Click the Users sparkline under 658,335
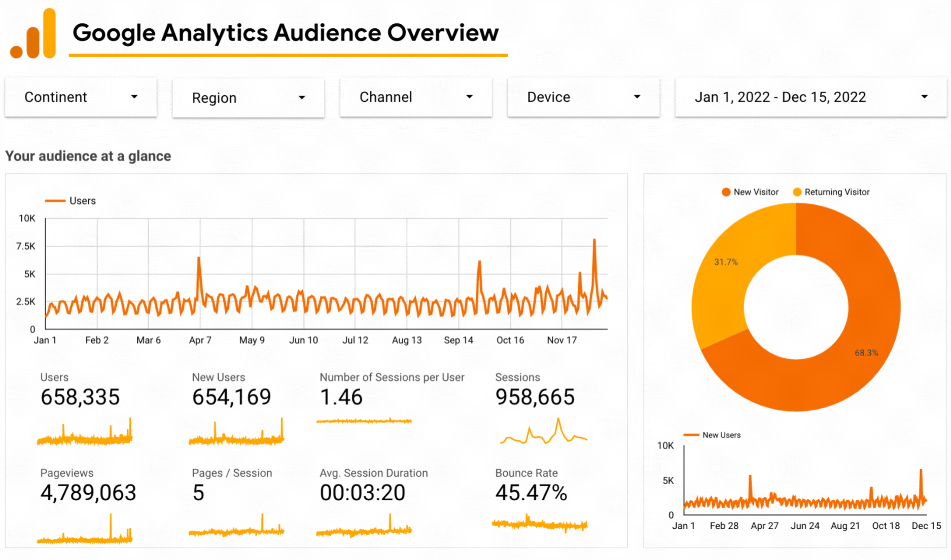The image size is (951, 560). (85, 432)
